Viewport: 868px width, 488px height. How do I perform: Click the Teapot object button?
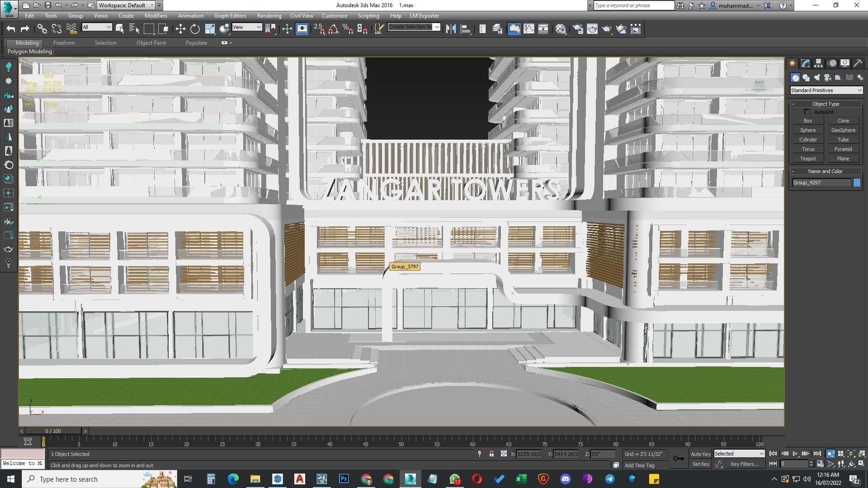click(x=808, y=159)
